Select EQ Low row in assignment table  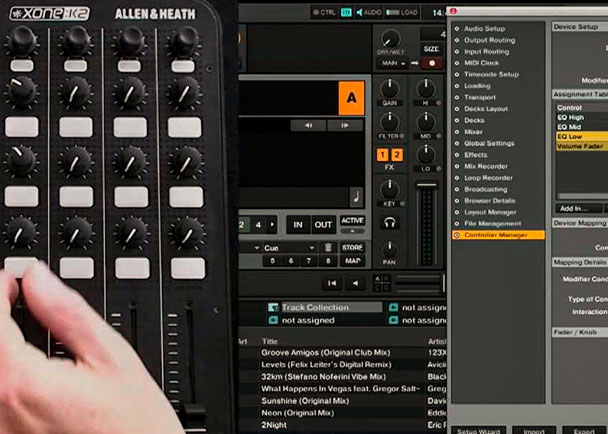point(582,137)
